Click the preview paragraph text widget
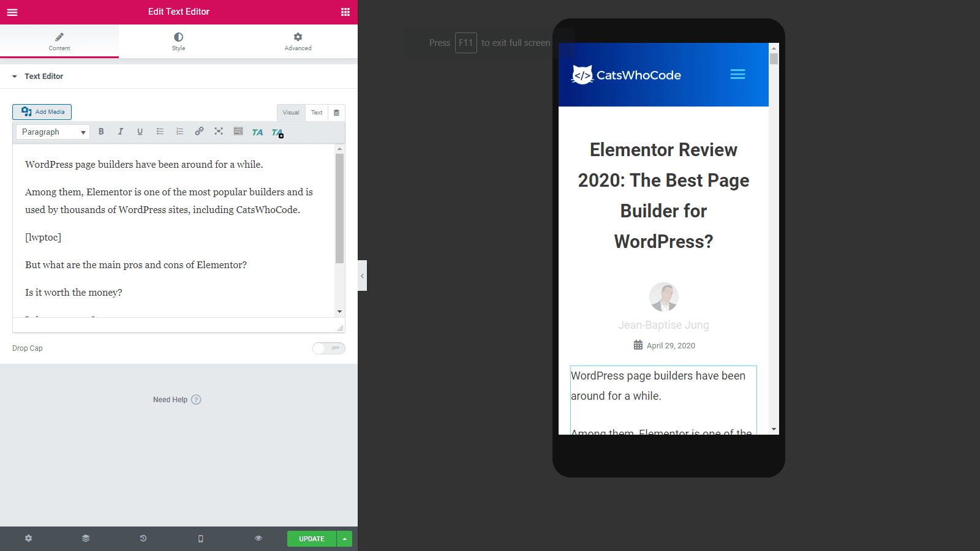The image size is (980, 551). pyautogui.click(x=663, y=400)
